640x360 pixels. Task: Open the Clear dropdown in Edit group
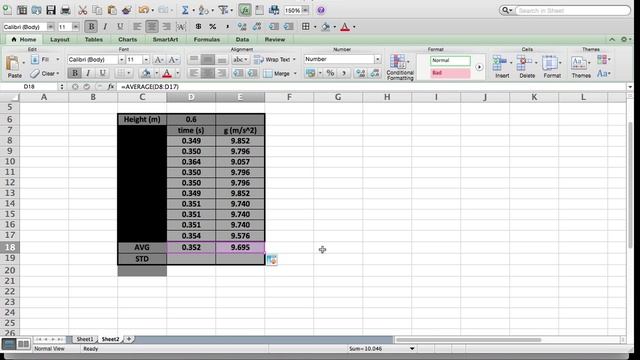pyautogui.click(x=58, y=73)
